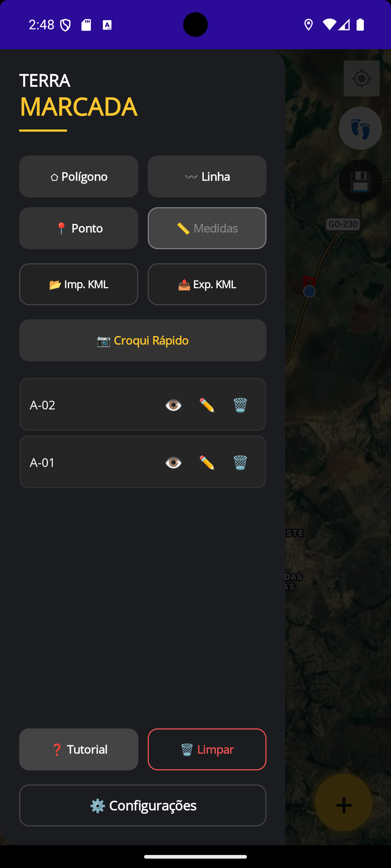Tap the save icon on the map
Viewport: 391px width, 868px height.
click(x=360, y=182)
